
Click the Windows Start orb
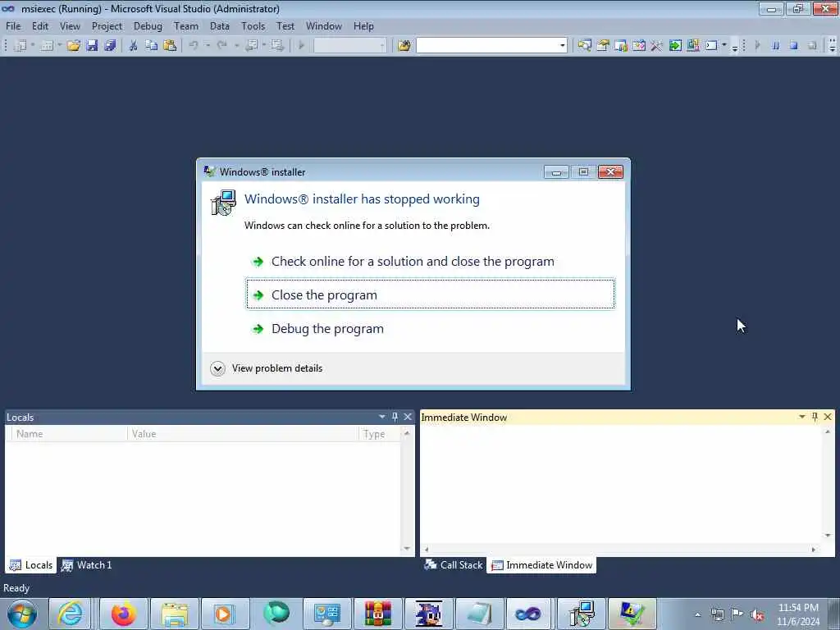click(22, 614)
